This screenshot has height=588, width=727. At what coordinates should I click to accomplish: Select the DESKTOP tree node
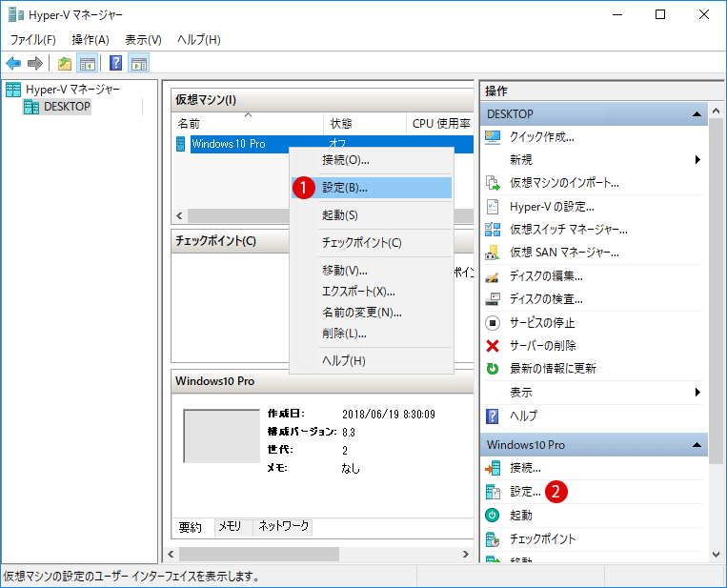coord(68,107)
